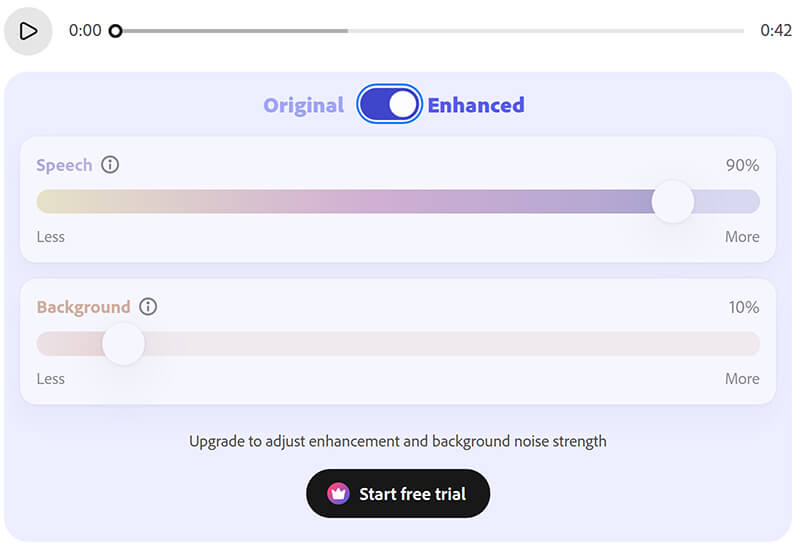Click 'Less' under Speech slider

[x=51, y=237]
